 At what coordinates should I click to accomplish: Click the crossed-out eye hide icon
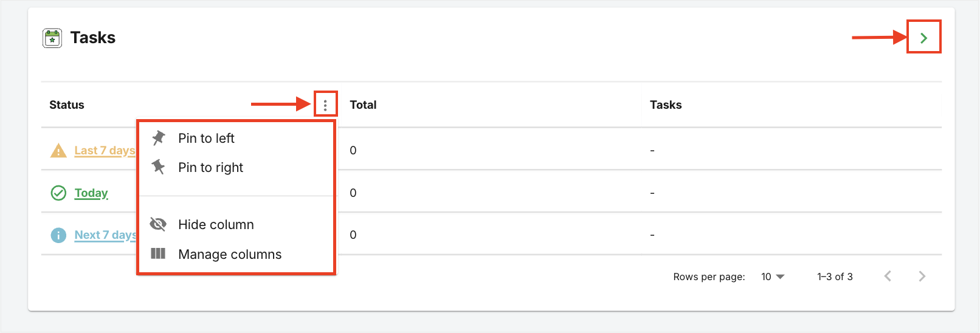(158, 224)
